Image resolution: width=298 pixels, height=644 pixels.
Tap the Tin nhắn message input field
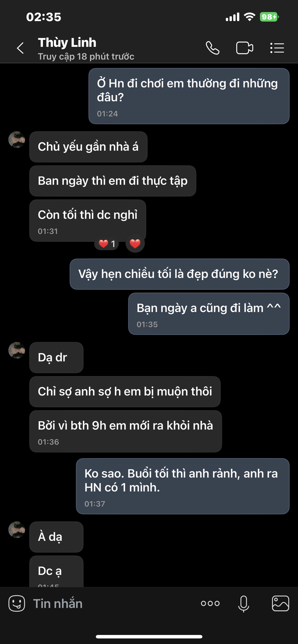113,603
